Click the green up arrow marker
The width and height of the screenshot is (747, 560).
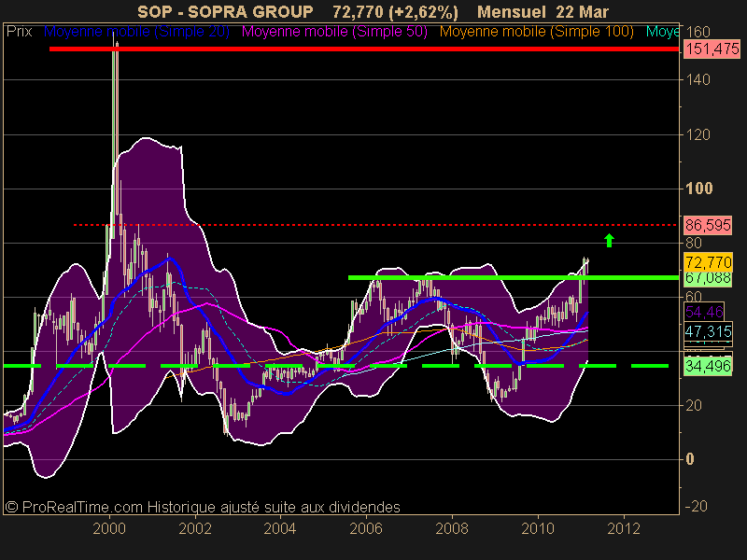click(609, 240)
